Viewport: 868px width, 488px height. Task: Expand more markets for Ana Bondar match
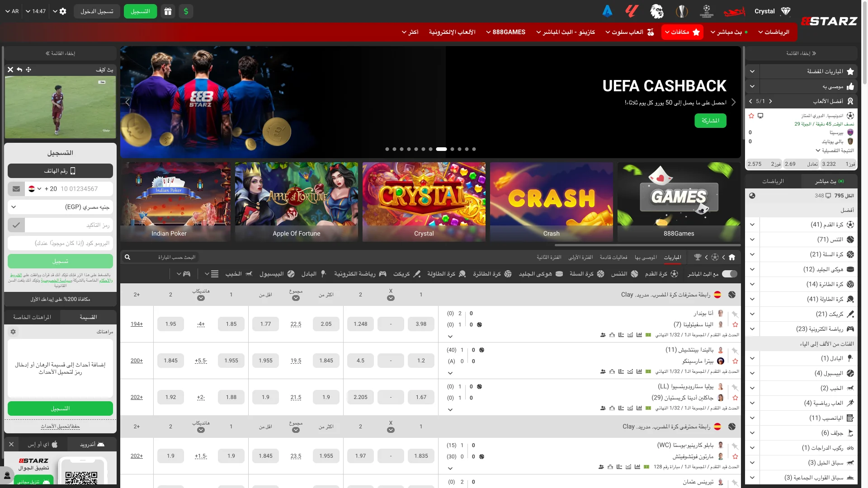tap(450, 336)
